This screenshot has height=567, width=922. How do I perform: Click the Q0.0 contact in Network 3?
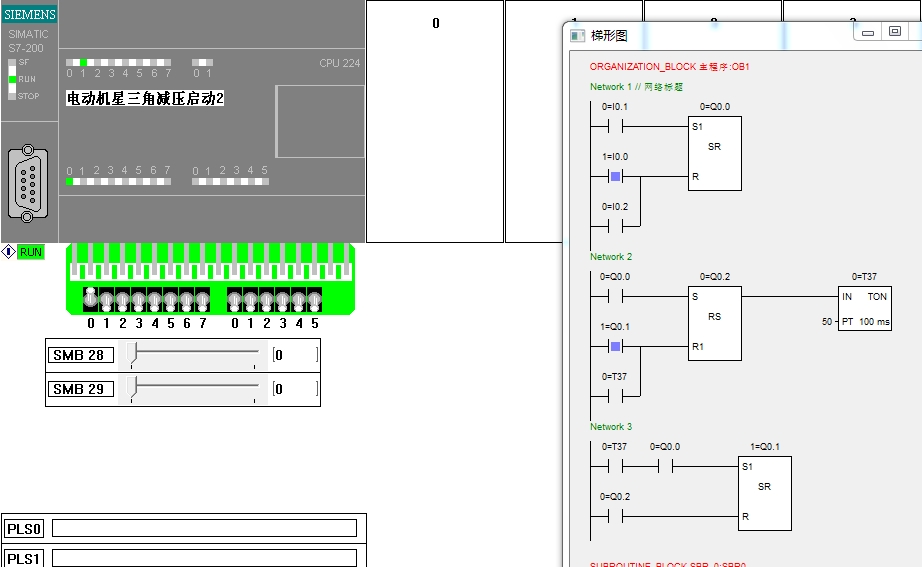tap(665, 466)
